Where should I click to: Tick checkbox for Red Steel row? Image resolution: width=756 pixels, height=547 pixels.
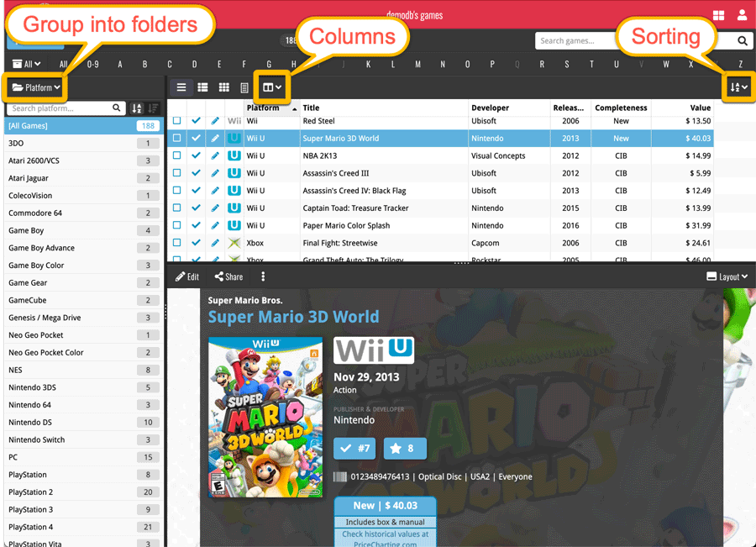177,121
